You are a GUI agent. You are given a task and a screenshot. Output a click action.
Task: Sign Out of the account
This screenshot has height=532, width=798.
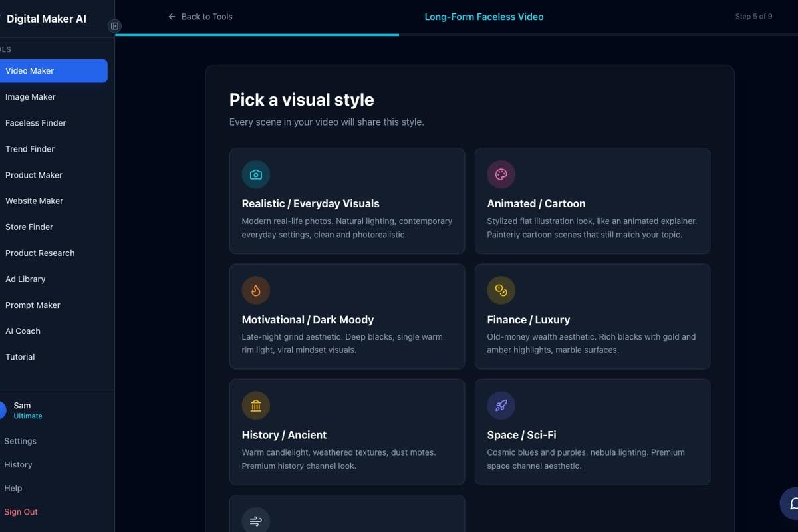coord(21,512)
